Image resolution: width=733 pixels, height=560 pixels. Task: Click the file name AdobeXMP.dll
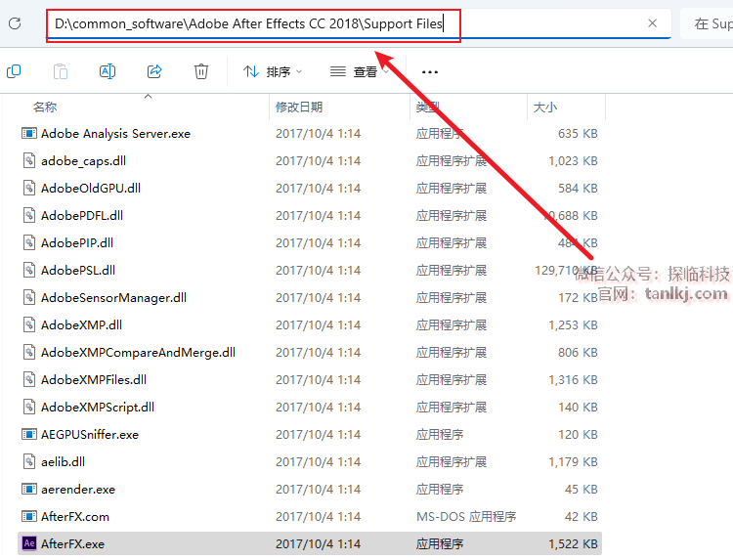[81, 324]
